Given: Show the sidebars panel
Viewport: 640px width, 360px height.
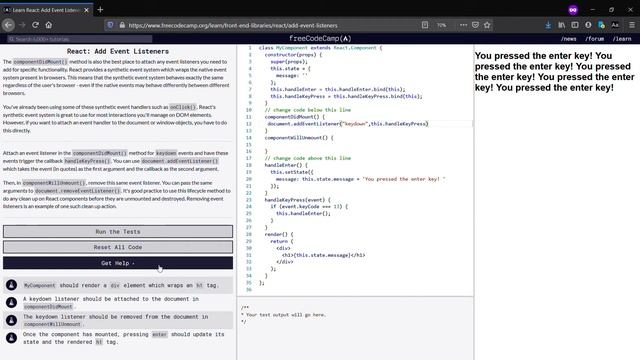Looking at the screenshot, I should 575,25.
